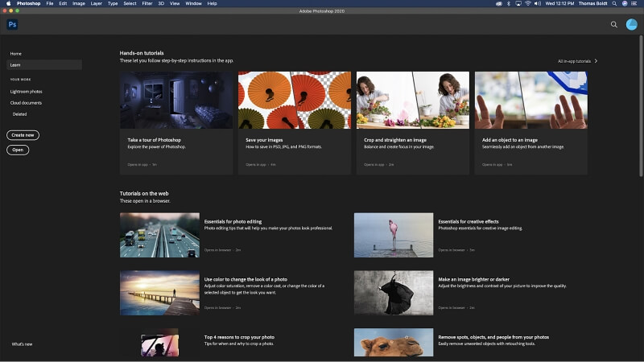
Task: Open the Select menu
Action: (x=130, y=3)
